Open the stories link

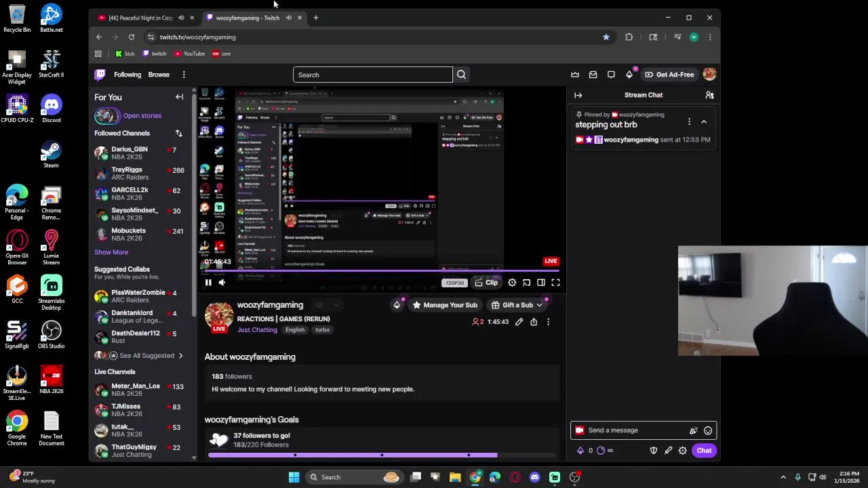[x=142, y=116]
